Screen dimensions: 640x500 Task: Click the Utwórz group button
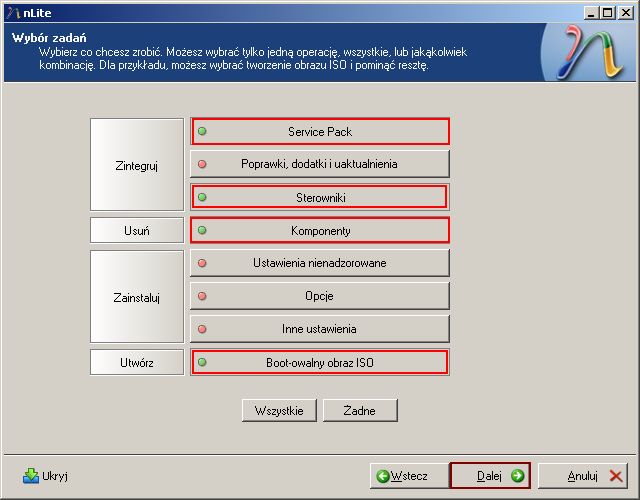(137, 362)
